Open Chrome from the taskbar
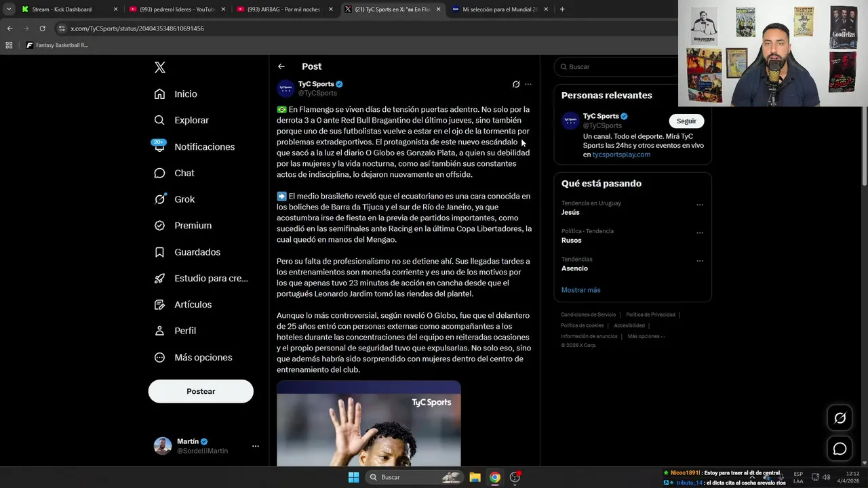 [495, 477]
